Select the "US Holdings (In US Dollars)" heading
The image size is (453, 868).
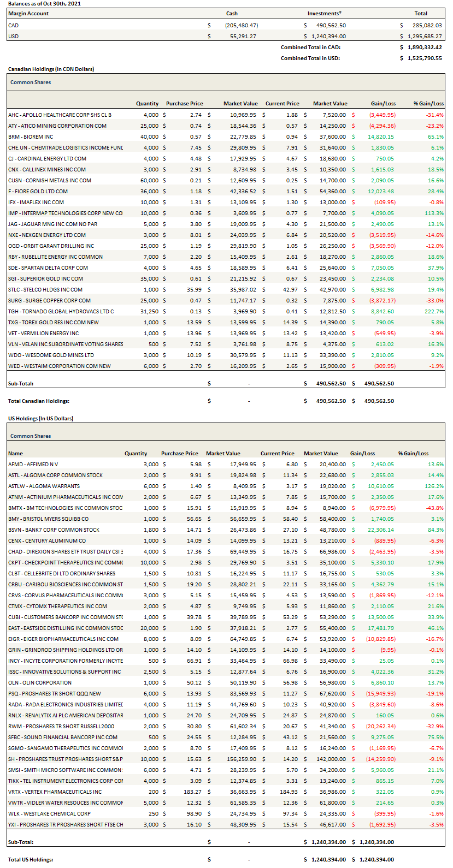pyautogui.click(x=40, y=419)
